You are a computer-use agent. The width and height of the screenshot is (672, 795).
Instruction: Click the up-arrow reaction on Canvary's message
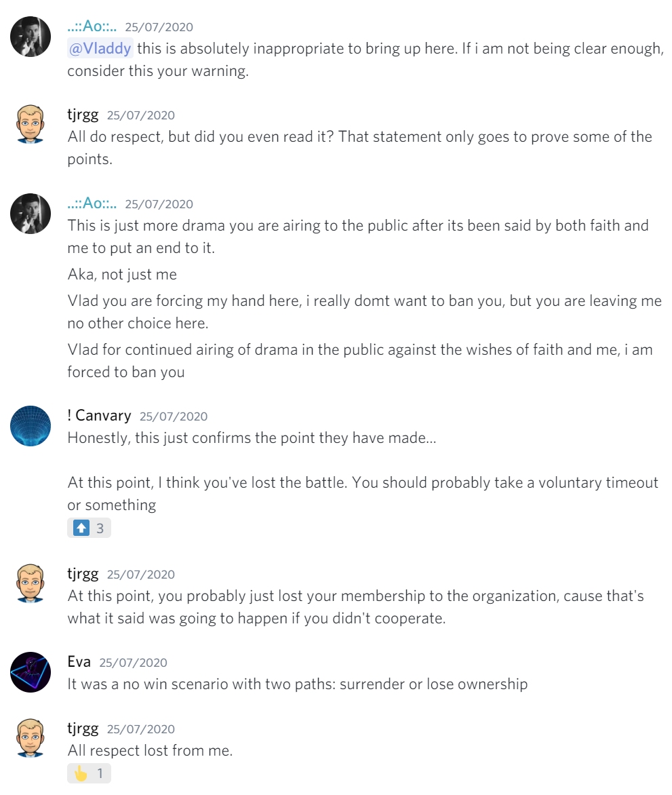tap(89, 528)
